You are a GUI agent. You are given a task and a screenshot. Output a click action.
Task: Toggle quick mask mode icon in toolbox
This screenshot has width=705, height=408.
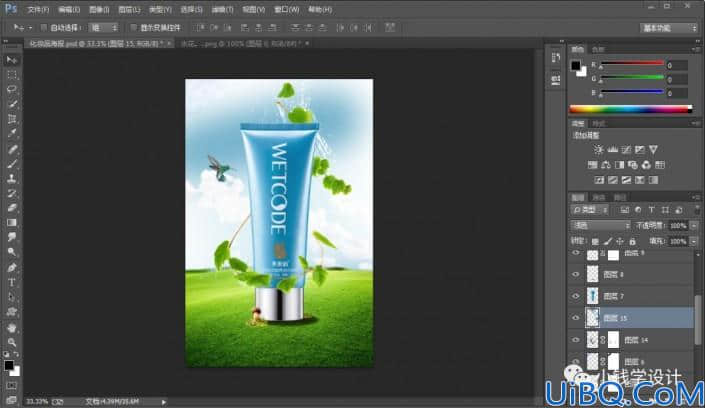pyautogui.click(x=12, y=386)
